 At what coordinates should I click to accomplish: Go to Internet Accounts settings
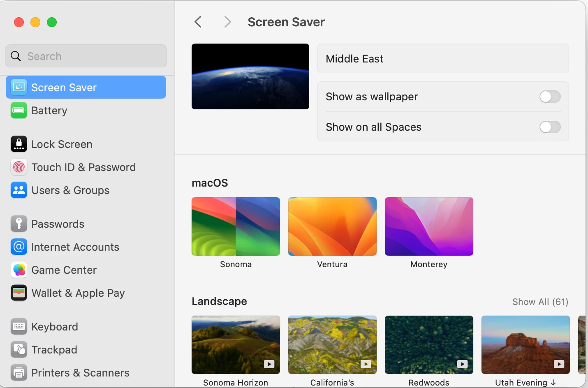86,247
